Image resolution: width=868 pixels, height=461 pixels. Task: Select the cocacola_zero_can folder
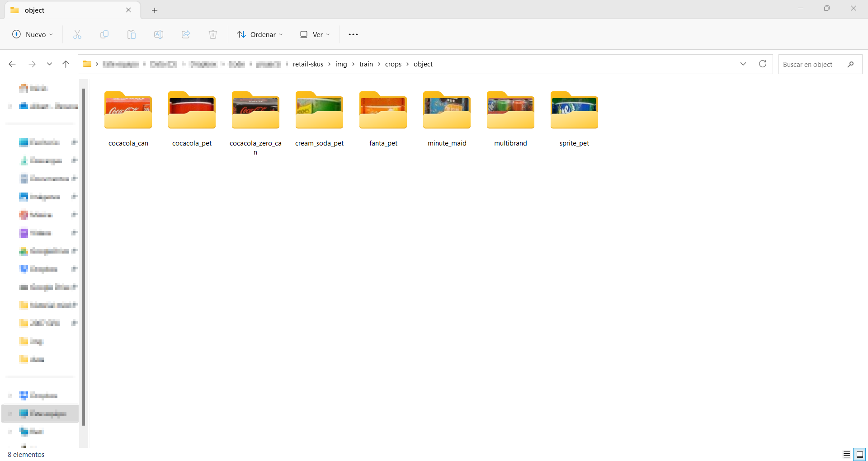click(x=256, y=123)
